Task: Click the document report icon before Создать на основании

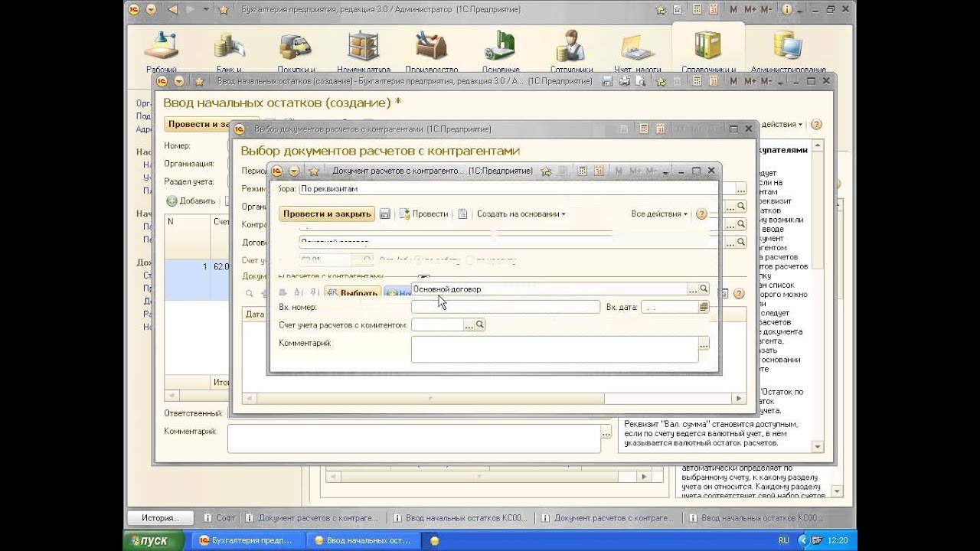Action: tap(462, 214)
